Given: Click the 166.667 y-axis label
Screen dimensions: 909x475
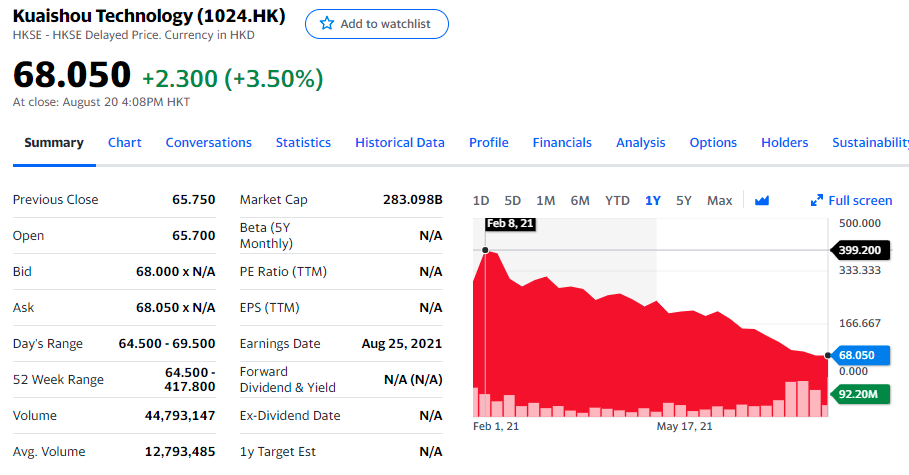Looking at the screenshot, I should point(860,323).
